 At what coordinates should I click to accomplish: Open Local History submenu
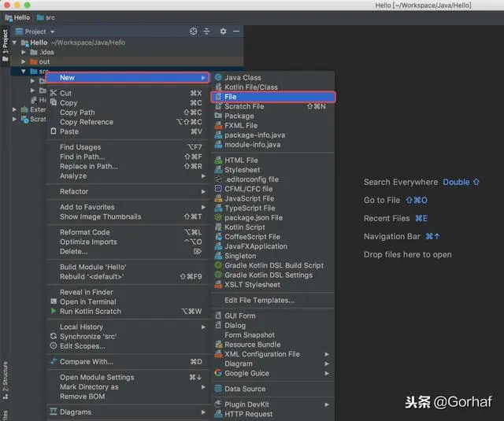coord(128,327)
